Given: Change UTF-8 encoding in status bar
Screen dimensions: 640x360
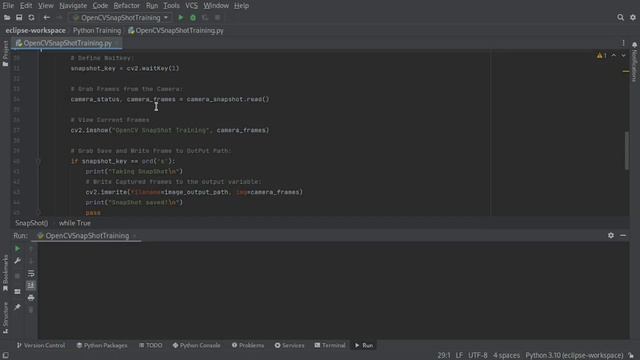Looking at the screenshot, I should pyautogui.click(x=478, y=356).
